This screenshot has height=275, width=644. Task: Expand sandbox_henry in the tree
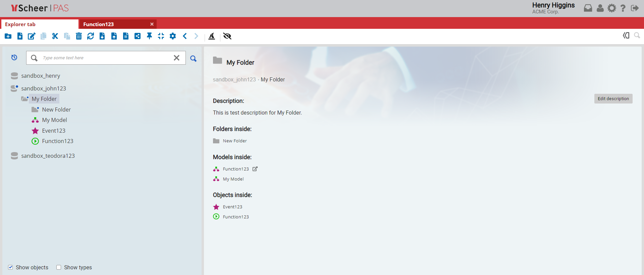click(x=14, y=76)
